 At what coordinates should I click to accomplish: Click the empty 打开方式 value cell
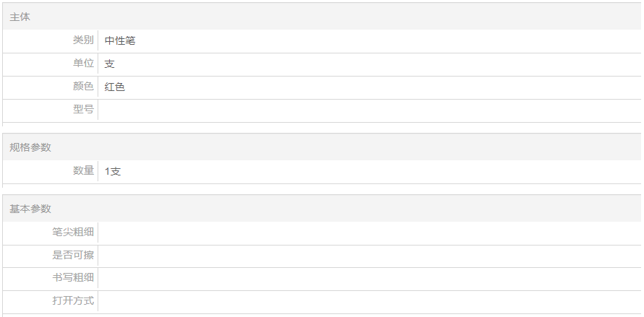click(x=369, y=301)
